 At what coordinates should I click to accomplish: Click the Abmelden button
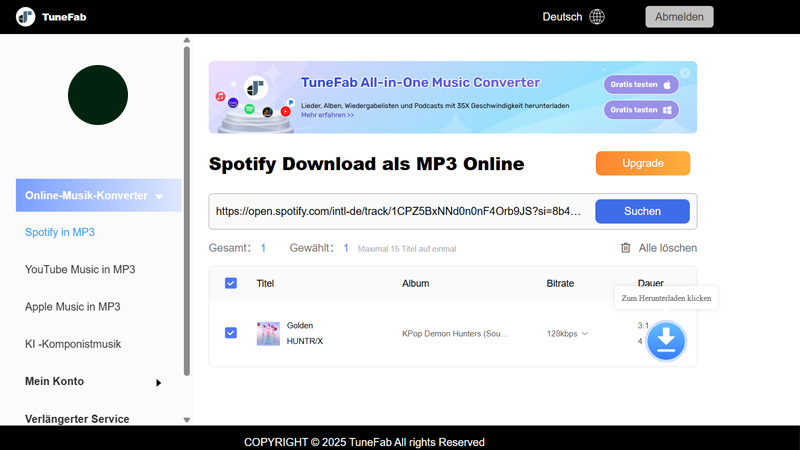[x=679, y=17]
